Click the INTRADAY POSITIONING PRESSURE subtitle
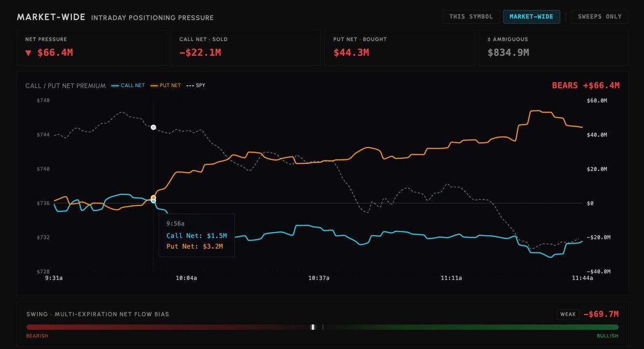The height and width of the screenshot is (349, 644). pyautogui.click(x=152, y=18)
